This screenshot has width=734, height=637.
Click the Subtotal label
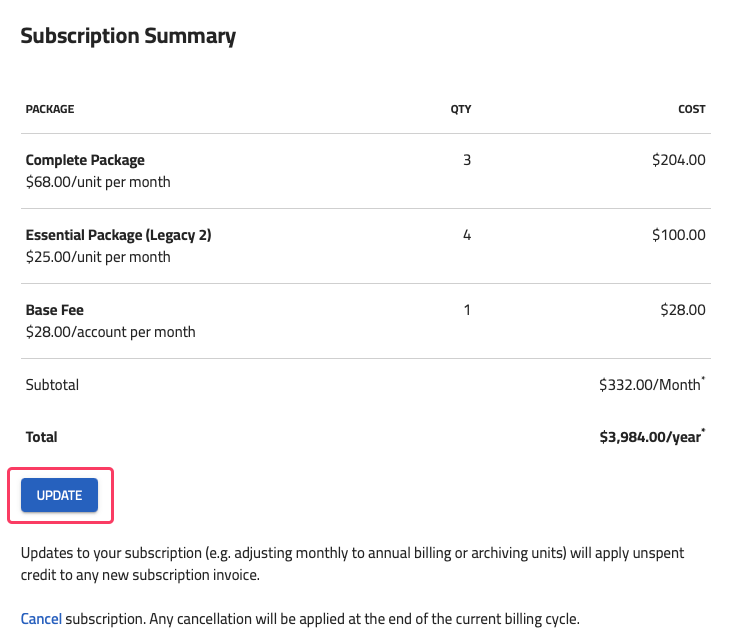[52, 385]
